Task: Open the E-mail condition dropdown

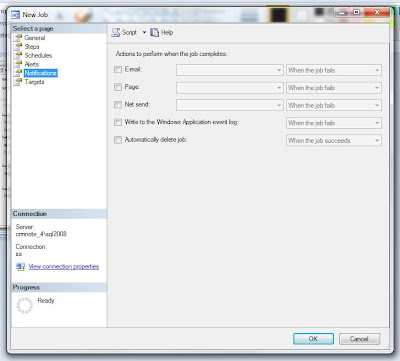Action: (x=334, y=70)
